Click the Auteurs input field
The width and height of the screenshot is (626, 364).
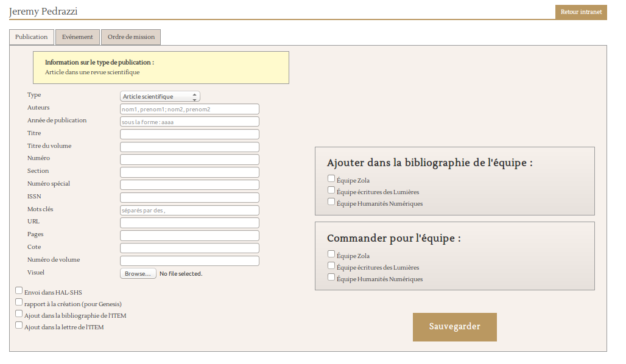[x=189, y=109]
